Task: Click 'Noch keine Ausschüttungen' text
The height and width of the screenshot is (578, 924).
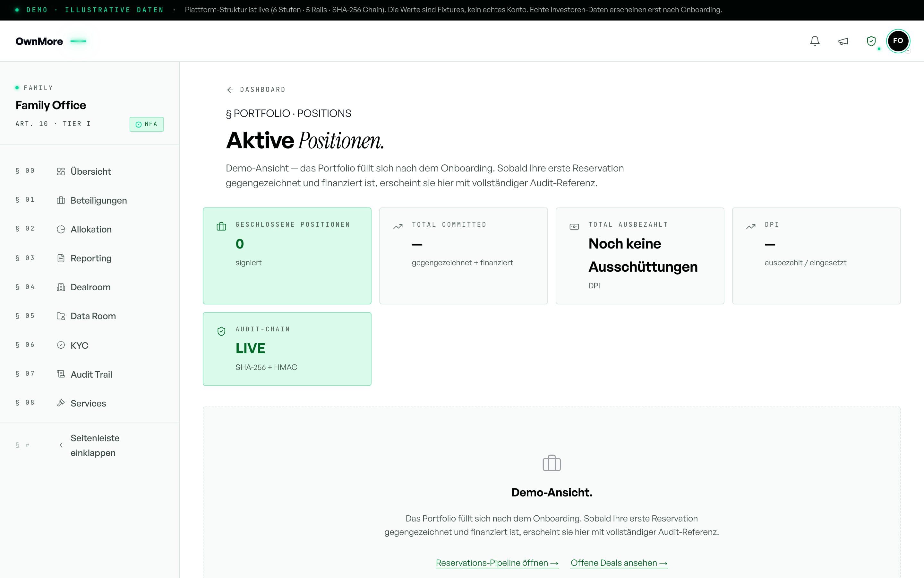Action: pyautogui.click(x=643, y=255)
